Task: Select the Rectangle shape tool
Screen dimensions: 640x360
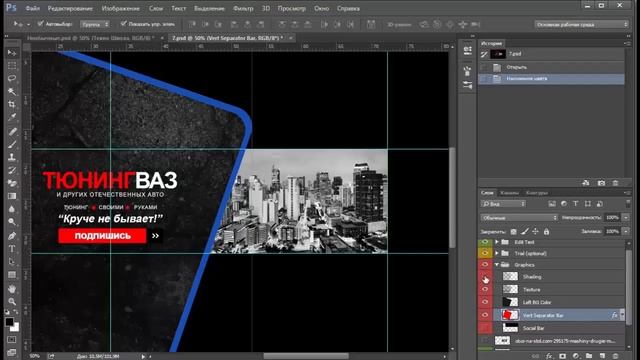Action: [x=12, y=275]
